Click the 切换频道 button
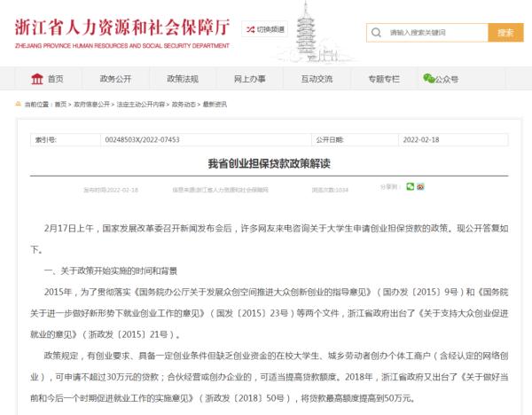The height and width of the screenshot is (415, 532). (264, 29)
